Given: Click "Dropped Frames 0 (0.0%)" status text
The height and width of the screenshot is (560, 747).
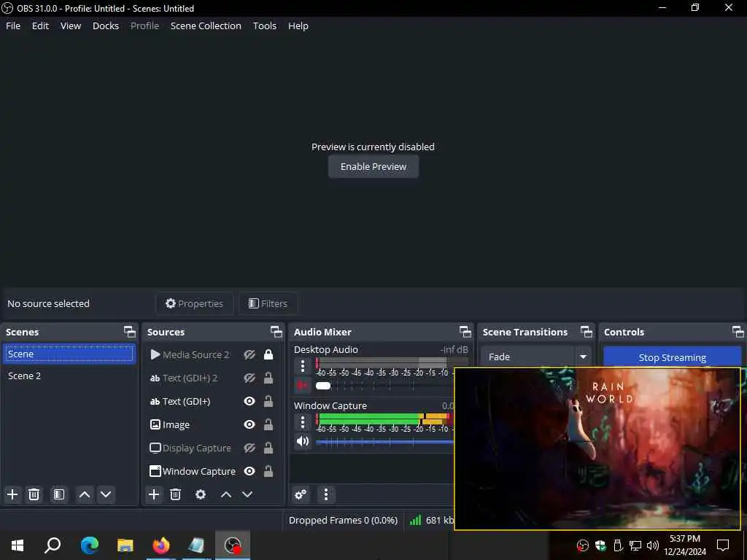Looking at the screenshot, I should [x=343, y=521].
